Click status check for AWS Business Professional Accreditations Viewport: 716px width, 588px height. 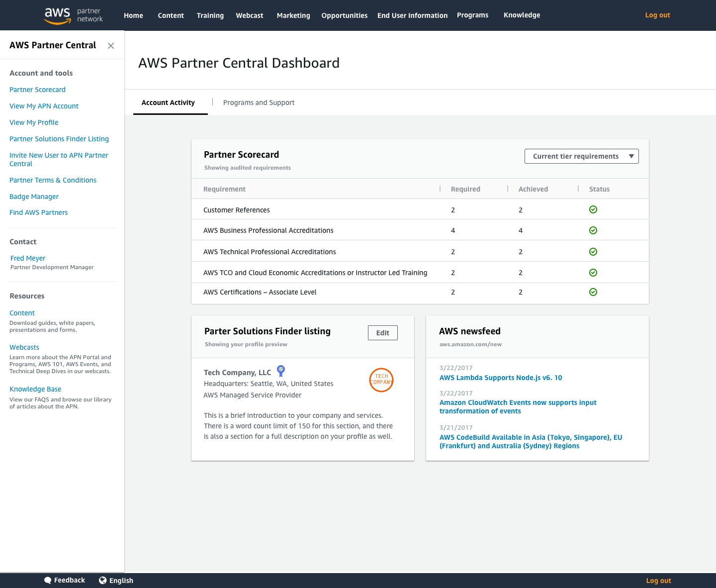click(x=593, y=230)
